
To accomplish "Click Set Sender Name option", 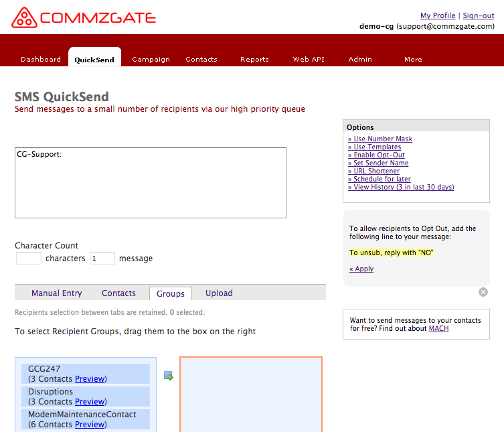I will pos(378,163).
